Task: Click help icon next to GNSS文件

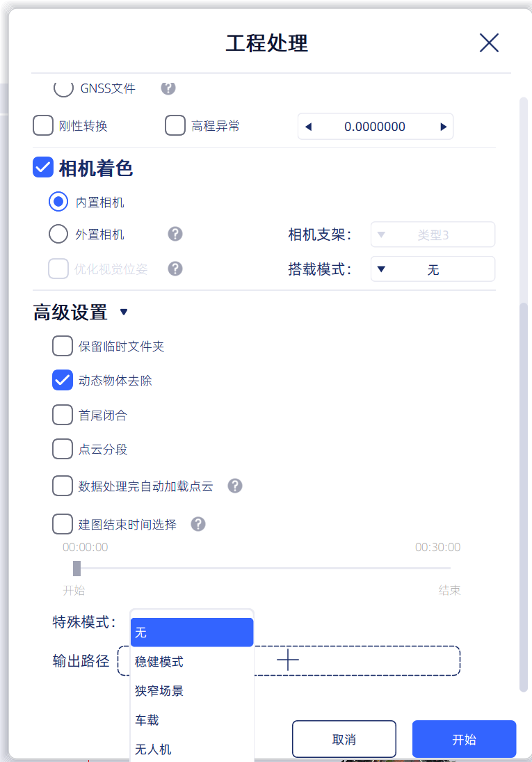Action: point(168,88)
